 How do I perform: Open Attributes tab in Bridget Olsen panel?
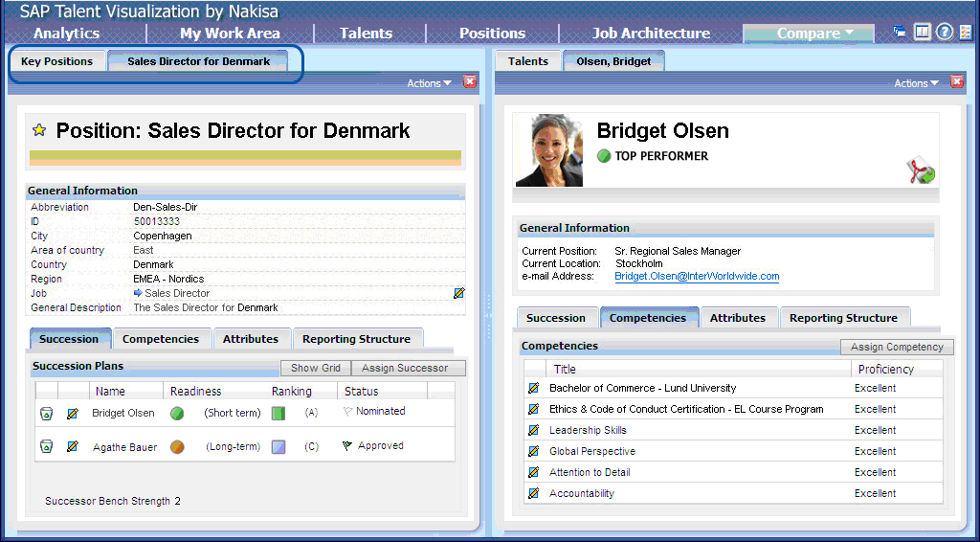[x=738, y=318]
